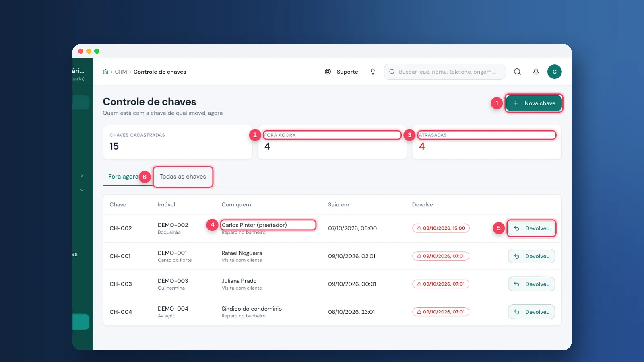Click overdue badge for CH-001 row
The image size is (644, 362).
click(x=441, y=256)
